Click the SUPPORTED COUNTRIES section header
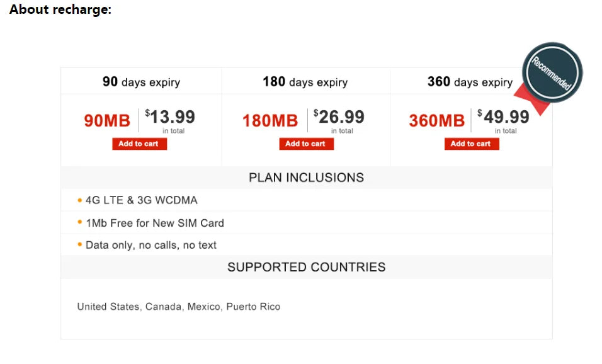 [x=306, y=267]
